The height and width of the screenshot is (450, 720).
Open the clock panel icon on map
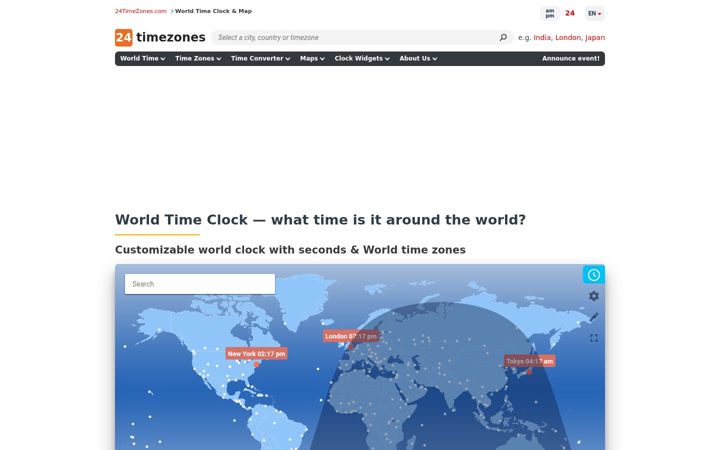coord(594,275)
